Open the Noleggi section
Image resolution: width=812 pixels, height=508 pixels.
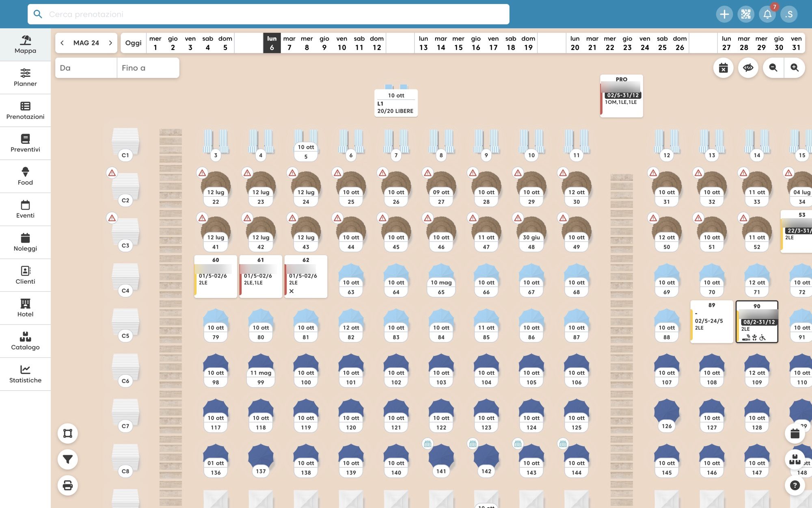click(x=25, y=242)
